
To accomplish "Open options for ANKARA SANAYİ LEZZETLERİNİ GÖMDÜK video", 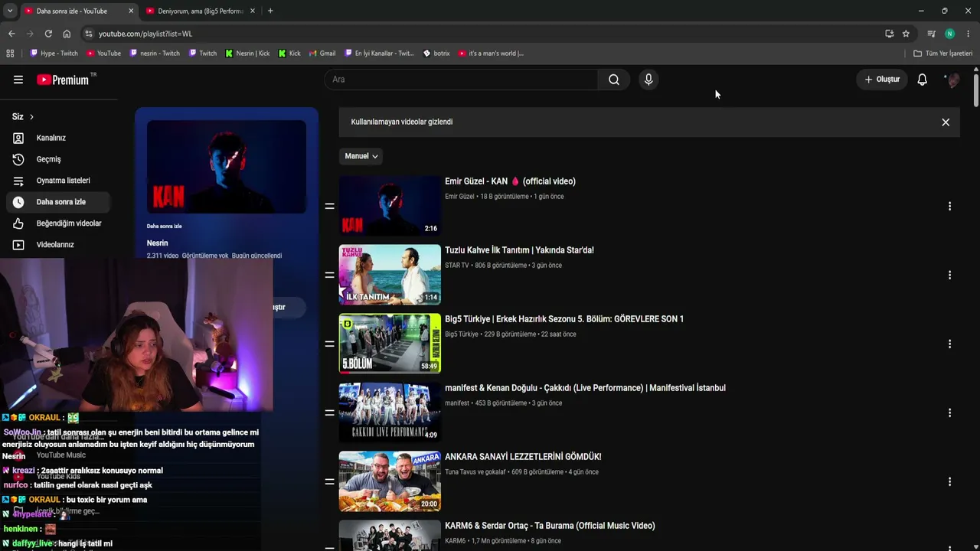I will pyautogui.click(x=949, y=481).
